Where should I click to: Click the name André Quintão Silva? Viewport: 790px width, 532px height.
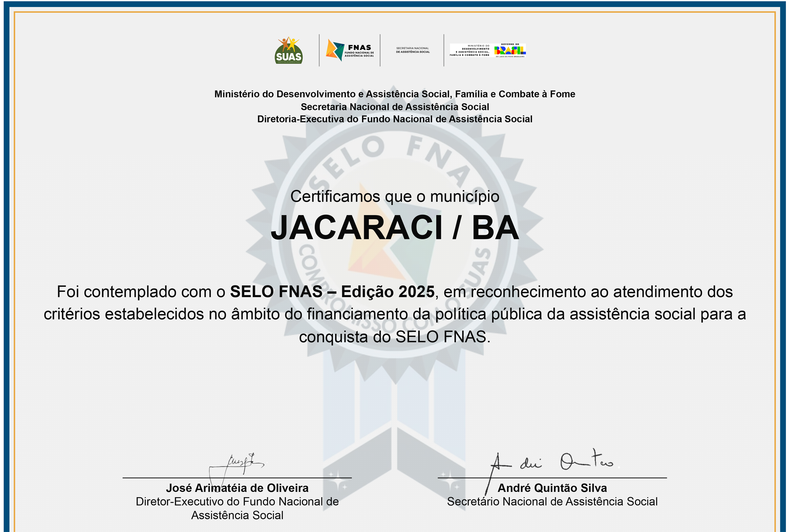coord(552,488)
